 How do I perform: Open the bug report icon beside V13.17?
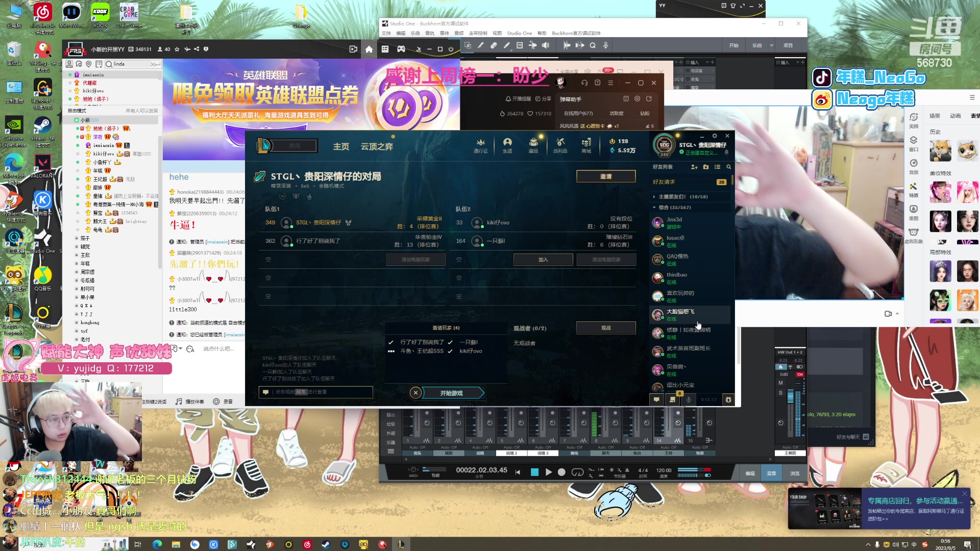click(x=728, y=399)
